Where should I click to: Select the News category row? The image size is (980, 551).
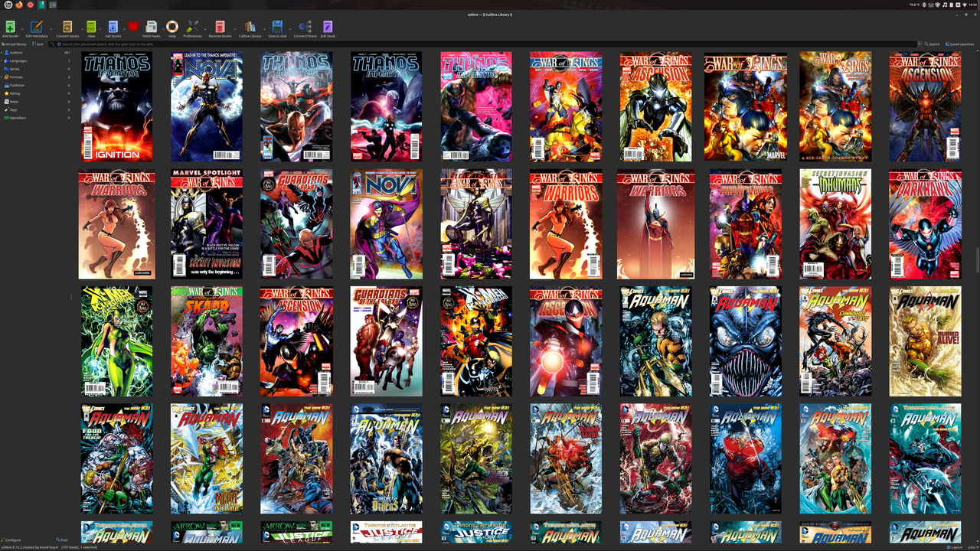tap(36, 102)
